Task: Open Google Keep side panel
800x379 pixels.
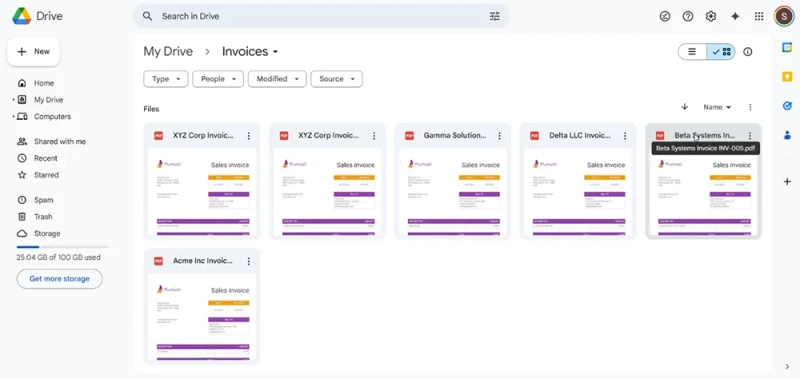Action: (787, 77)
